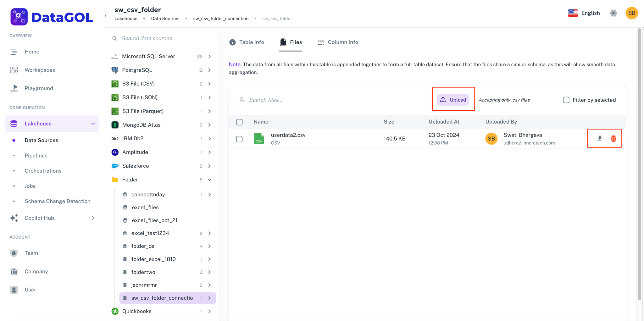
Task: Open the User avatar icon in sidebar
Action: tap(14, 290)
